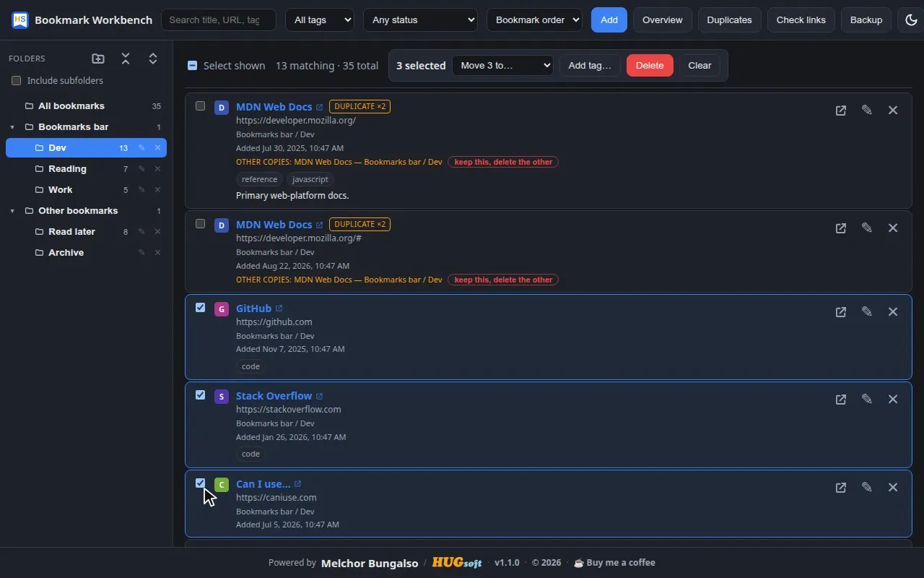The height and width of the screenshot is (578, 924).
Task: Click the Melchor Bungalso footer link
Action: (370, 563)
